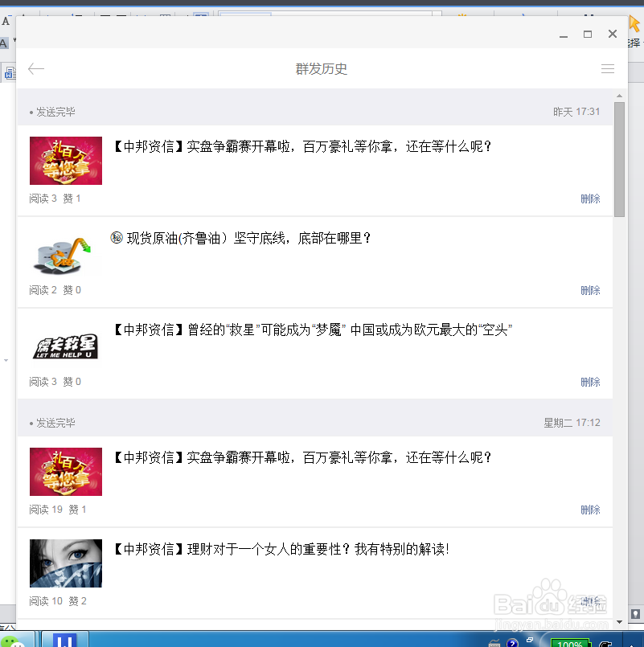Viewport: 644px width, 647px height.
Task: Open article 理财对于一个女人的重要性
Action: [281, 549]
